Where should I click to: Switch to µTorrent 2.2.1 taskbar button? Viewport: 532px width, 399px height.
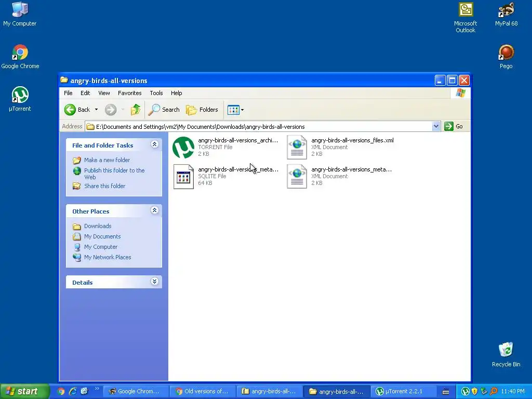tap(403, 391)
